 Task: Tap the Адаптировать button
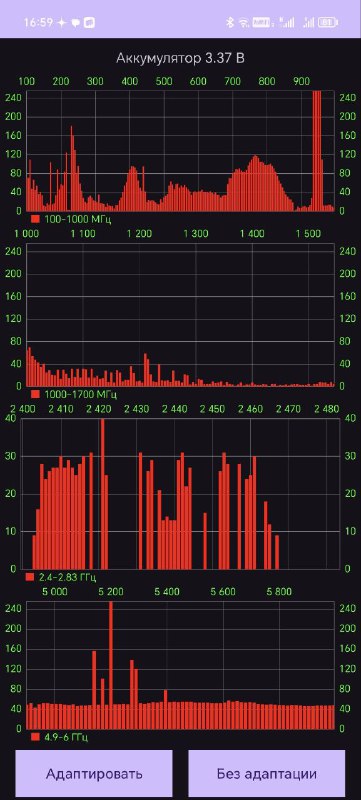point(94,773)
